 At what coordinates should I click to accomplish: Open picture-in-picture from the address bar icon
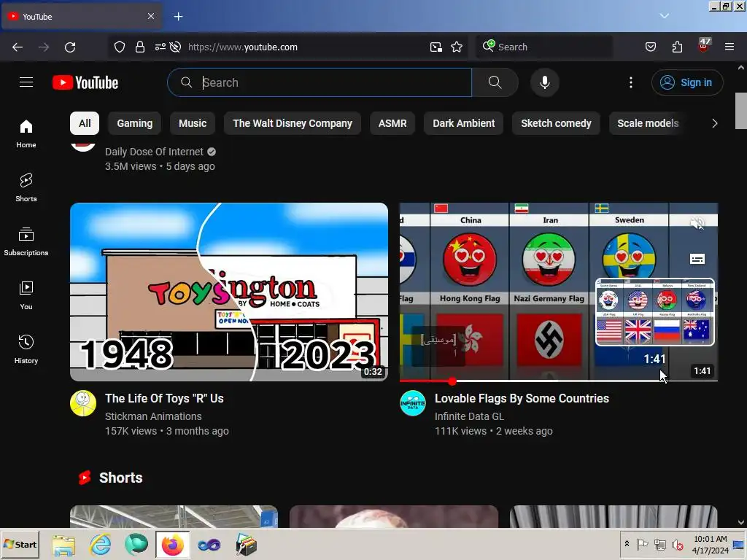click(436, 47)
